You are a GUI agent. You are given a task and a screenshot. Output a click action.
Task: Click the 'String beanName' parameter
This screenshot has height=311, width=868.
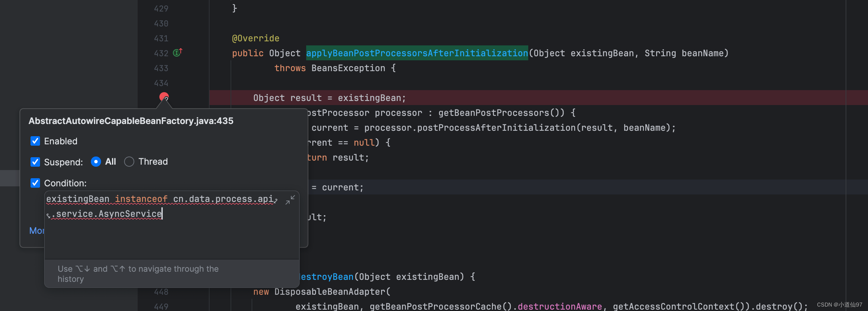pos(684,53)
